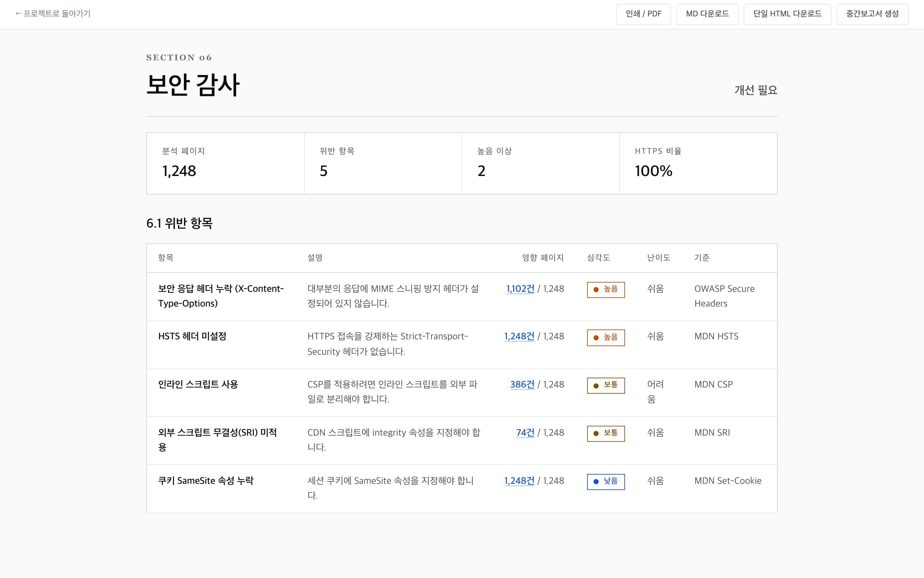Click the 항목 column header
This screenshot has width=924, height=578.
pos(166,258)
